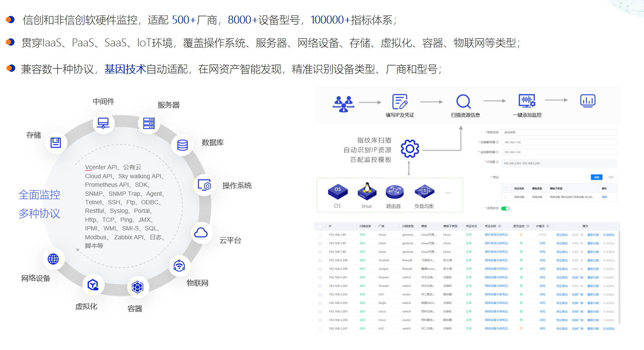Click the 负载均衡 load balancer icon
The height and width of the screenshot is (350, 644).
[x=425, y=191]
